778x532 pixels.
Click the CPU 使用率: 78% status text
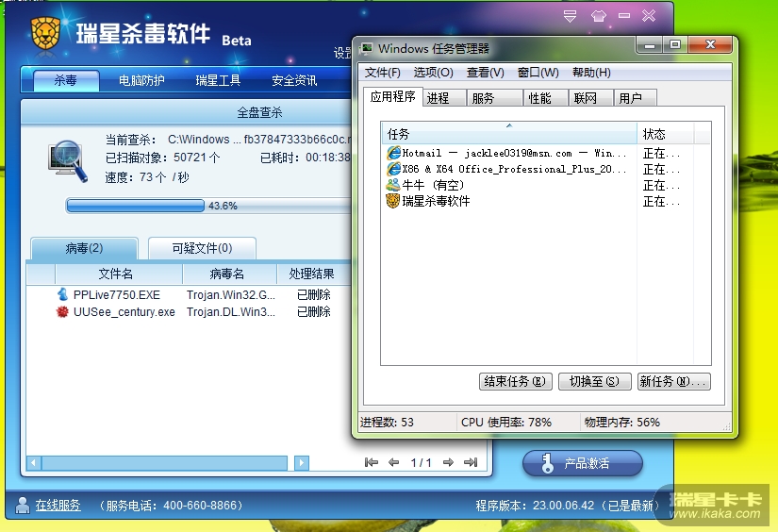pyautogui.click(x=506, y=423)
